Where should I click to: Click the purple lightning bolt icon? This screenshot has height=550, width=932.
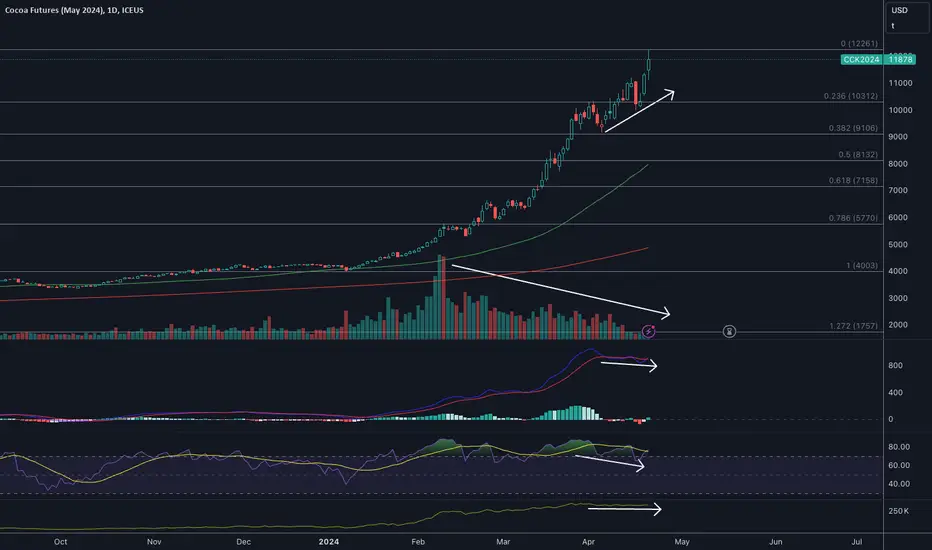[648, 331]
